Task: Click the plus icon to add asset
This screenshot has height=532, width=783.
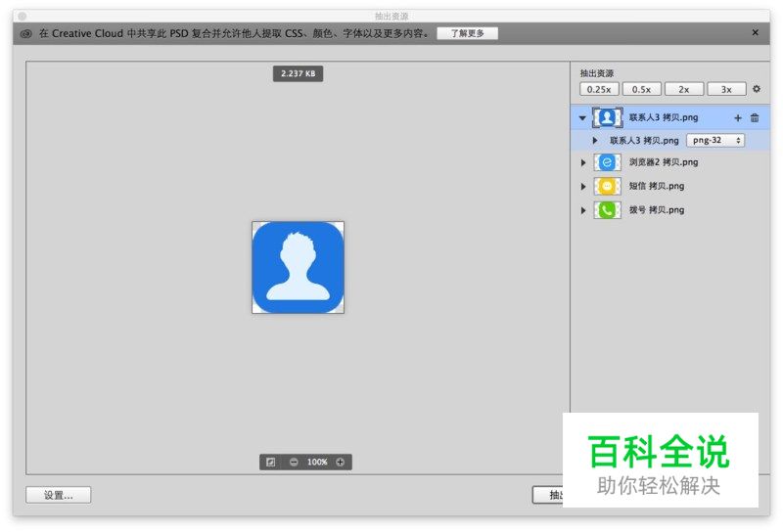Action: click(738, 118)
